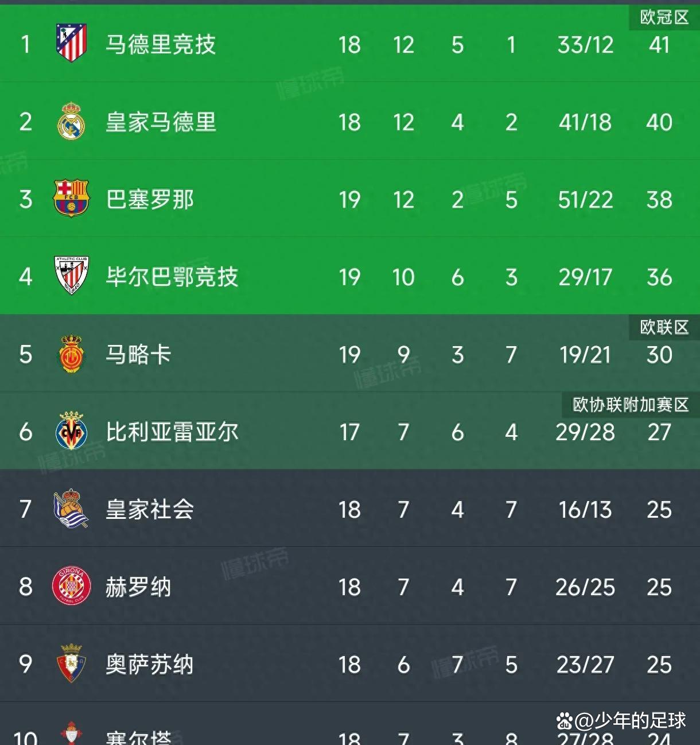Click the Athletic Club Bilbao crest
The height and width of the screenshot is (745, 700).
[71, 276]
